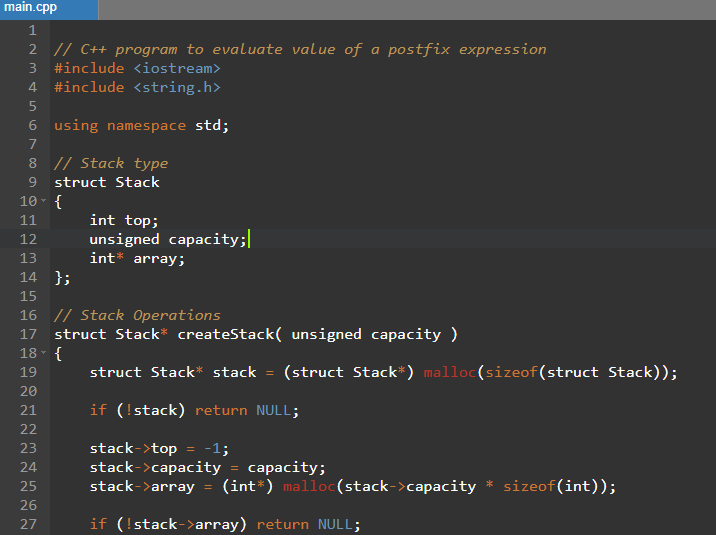Click the #include <iostream> line
The image size is (716, 535).
click(137, 68)
